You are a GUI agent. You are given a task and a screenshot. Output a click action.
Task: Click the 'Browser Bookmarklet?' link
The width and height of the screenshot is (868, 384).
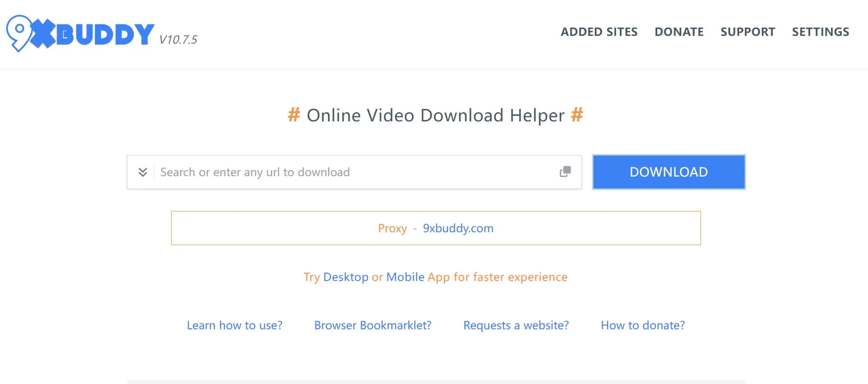pos(373,325)
